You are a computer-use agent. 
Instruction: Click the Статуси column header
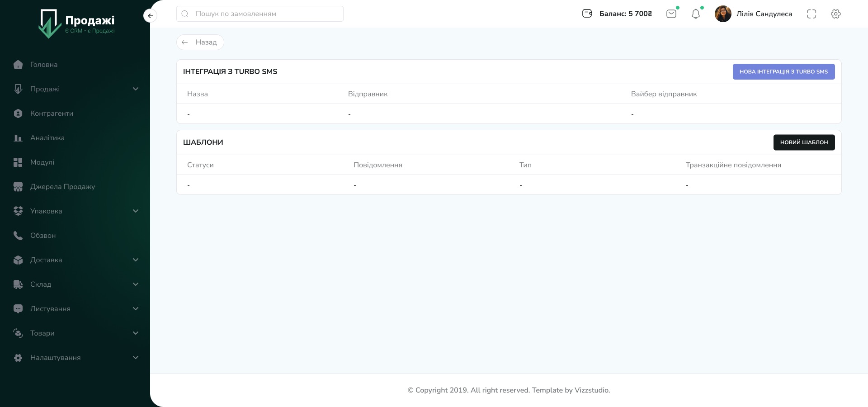(x=200, y=165)
